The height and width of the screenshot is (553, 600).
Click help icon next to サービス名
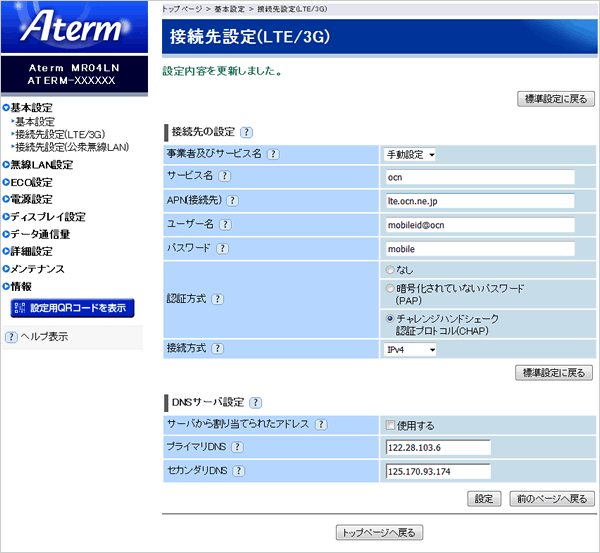225,176
